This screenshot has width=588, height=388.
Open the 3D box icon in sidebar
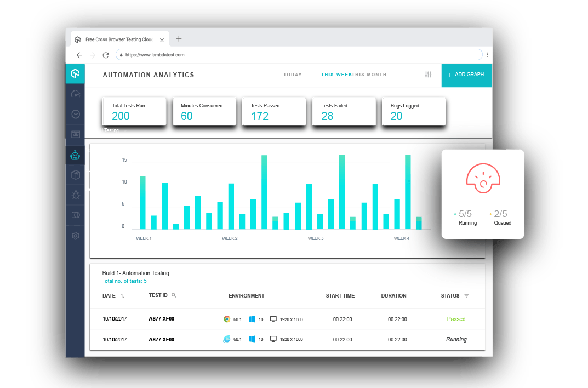coord(75,175)
